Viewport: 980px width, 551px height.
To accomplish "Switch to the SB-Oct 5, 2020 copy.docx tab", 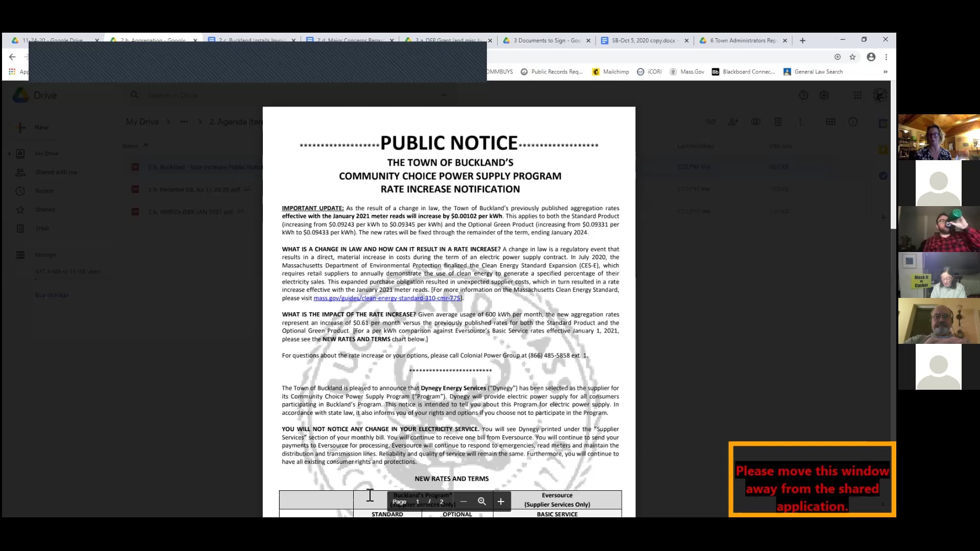I will 645,40.
